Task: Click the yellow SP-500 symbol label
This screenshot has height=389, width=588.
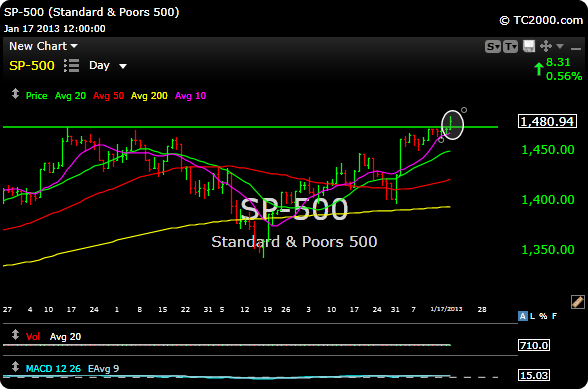Action: point(32,66)
